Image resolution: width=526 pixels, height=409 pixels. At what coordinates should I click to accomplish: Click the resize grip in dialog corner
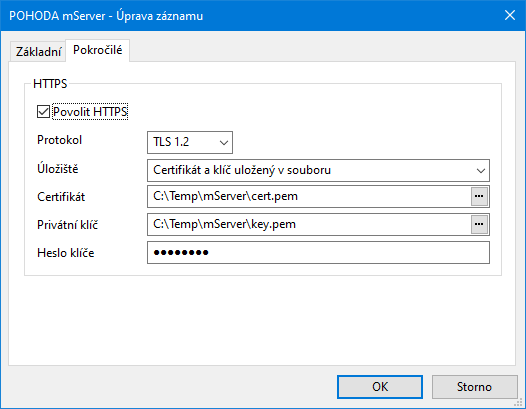[519, 402]
